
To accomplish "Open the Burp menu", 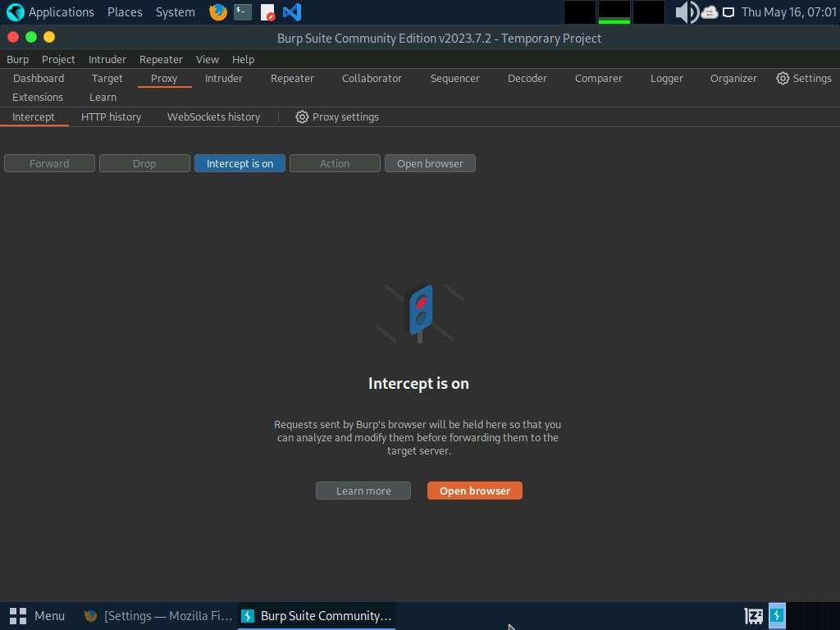I will pyautogui.click(x=17, y=59).
